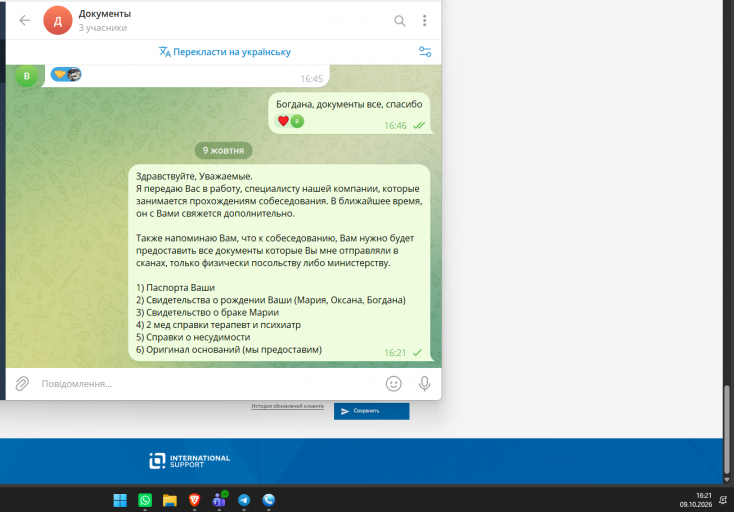
Task: Click the handshake reaction on 16:45 message
Action: point(66,74)
